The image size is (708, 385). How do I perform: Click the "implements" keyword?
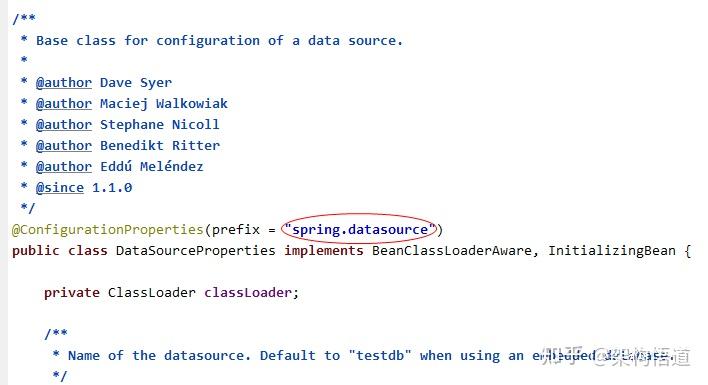pos(323,250)
